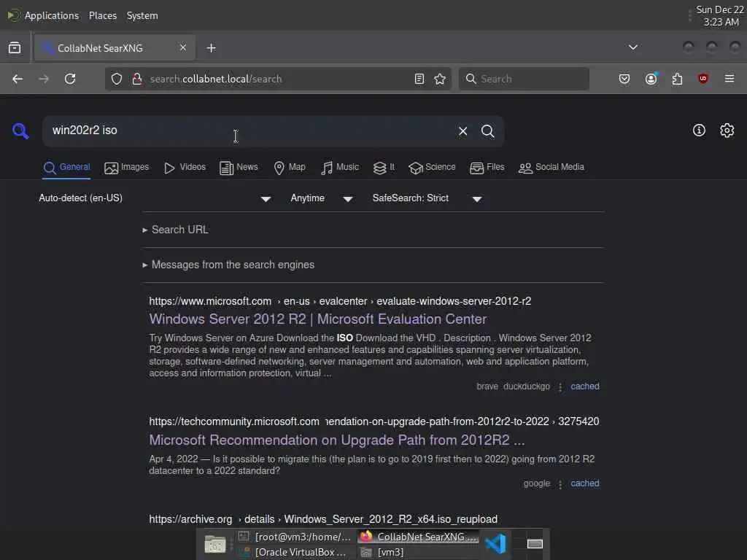Screen dimensions: 747x560
Task: Switch to Map search category
Action: click(290, 168)
